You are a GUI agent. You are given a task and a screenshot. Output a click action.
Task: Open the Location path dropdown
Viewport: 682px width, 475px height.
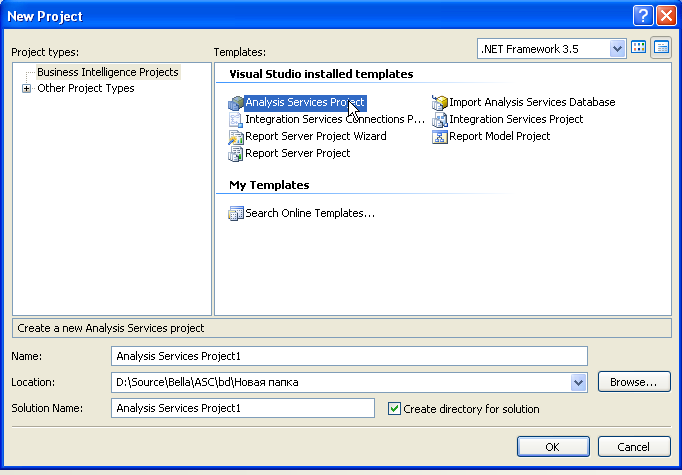point(578,382)
